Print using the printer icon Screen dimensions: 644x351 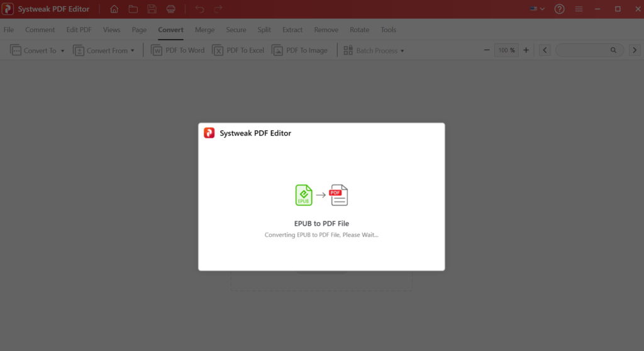tap(171, 9)
